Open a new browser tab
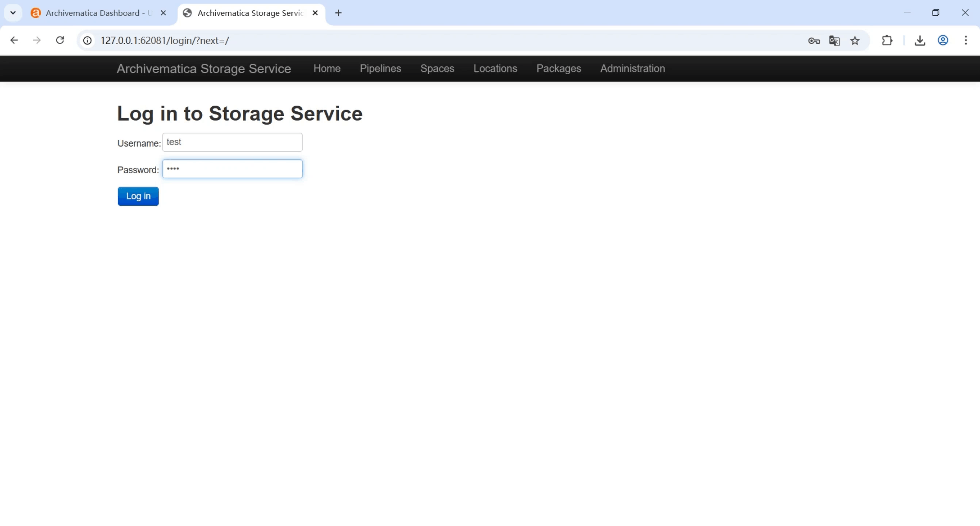This screenshot has width=980, height=526. coord(338,13)
